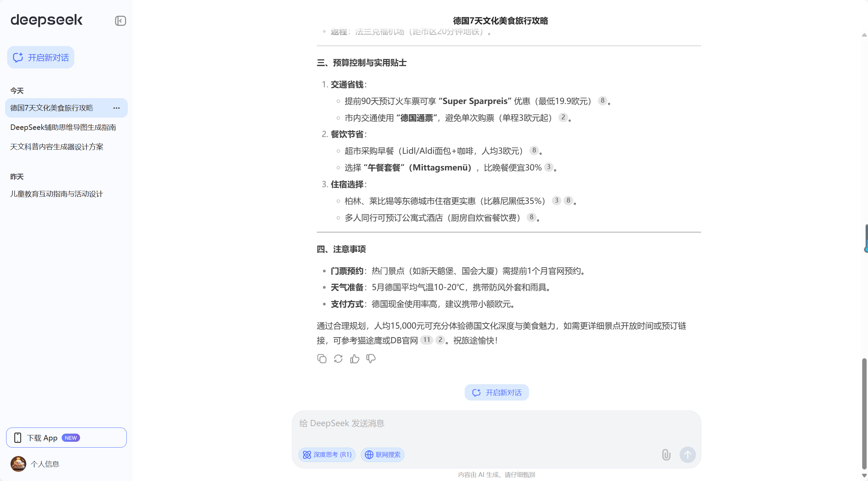The height and width of the screenshot is (481, 868).
Task: Send the message with the arrow button
Action: tap(687, 455)
